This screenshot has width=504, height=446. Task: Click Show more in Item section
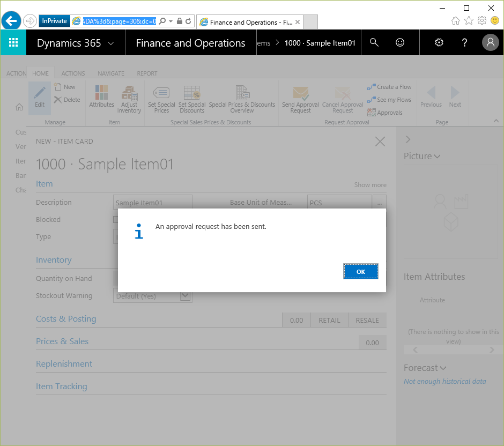pos(370,185)
